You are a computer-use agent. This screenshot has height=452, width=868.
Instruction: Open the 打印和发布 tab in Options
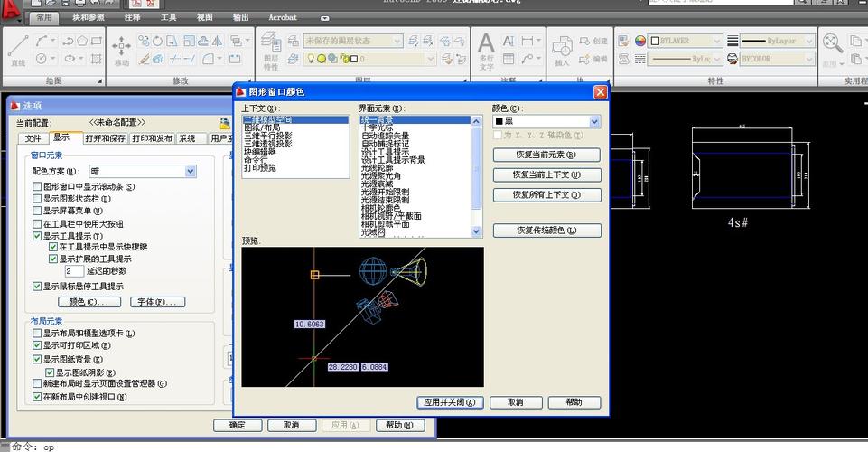pos(153,138)
